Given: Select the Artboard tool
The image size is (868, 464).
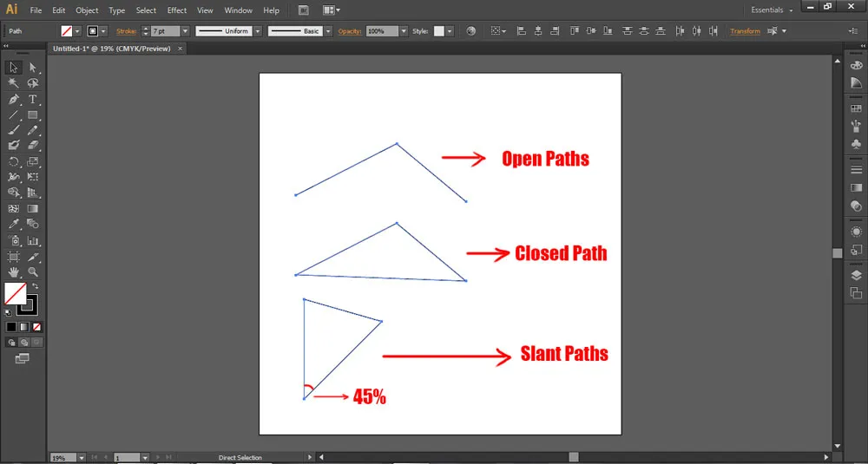Looking at the screenshot, I should pos(14,257).
